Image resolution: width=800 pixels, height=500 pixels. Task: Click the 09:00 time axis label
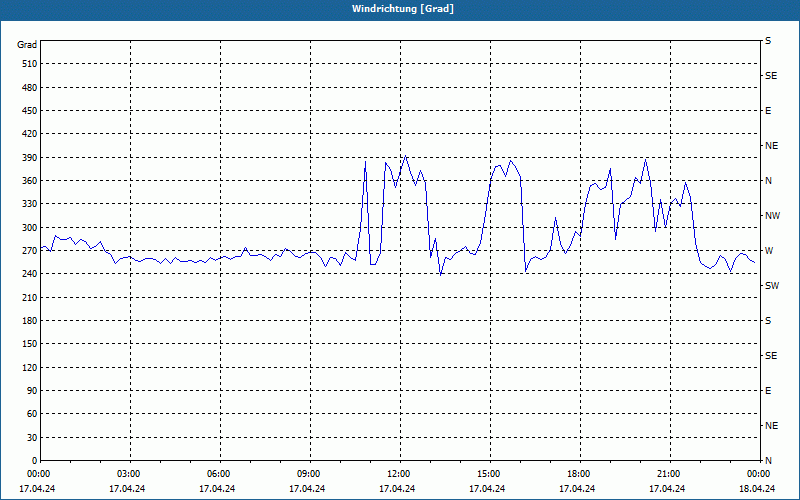click(310, 474)
